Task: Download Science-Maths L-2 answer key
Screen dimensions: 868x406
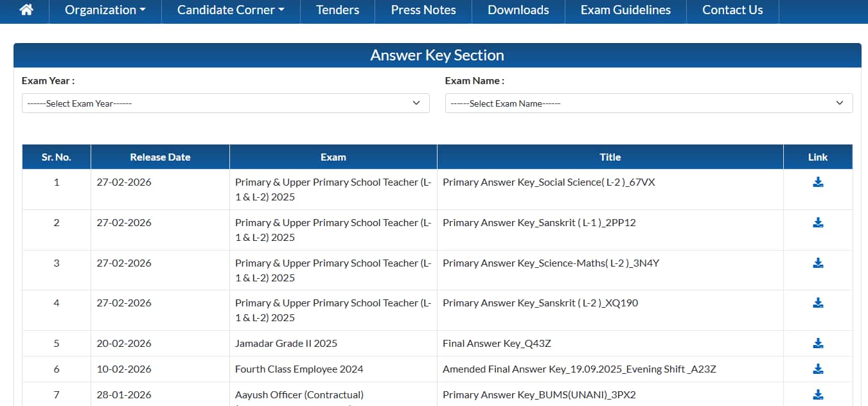Action: coord(818,263)
